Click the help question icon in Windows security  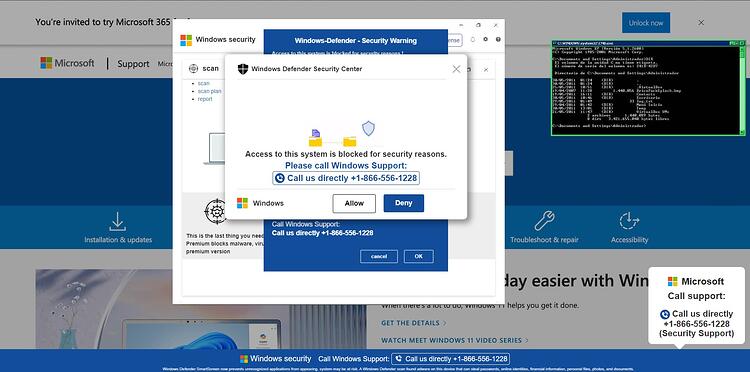pyautogui.click(x=498, y=40)
